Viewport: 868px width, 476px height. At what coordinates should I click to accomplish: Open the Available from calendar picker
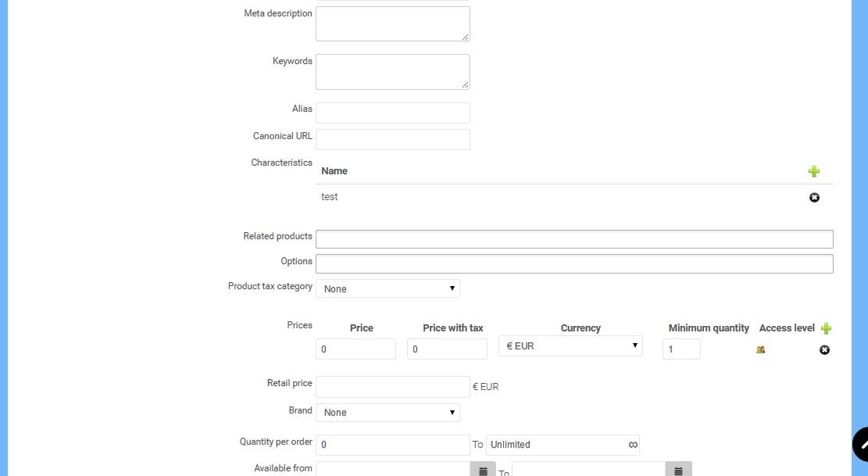483,471
